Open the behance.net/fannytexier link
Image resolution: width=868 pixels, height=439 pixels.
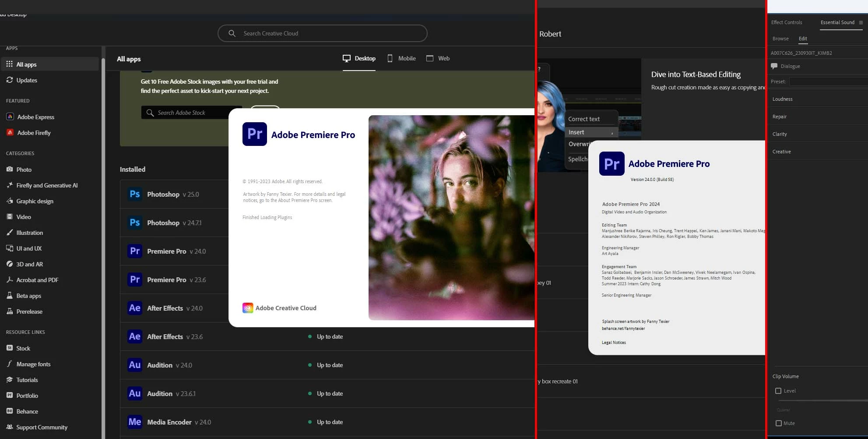coord(623,329)
